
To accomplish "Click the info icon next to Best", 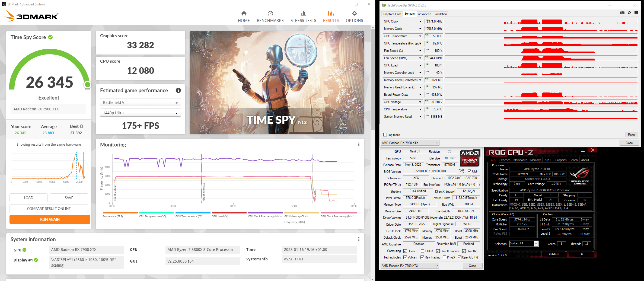I will pyautogui.click(x=81, y=126).
